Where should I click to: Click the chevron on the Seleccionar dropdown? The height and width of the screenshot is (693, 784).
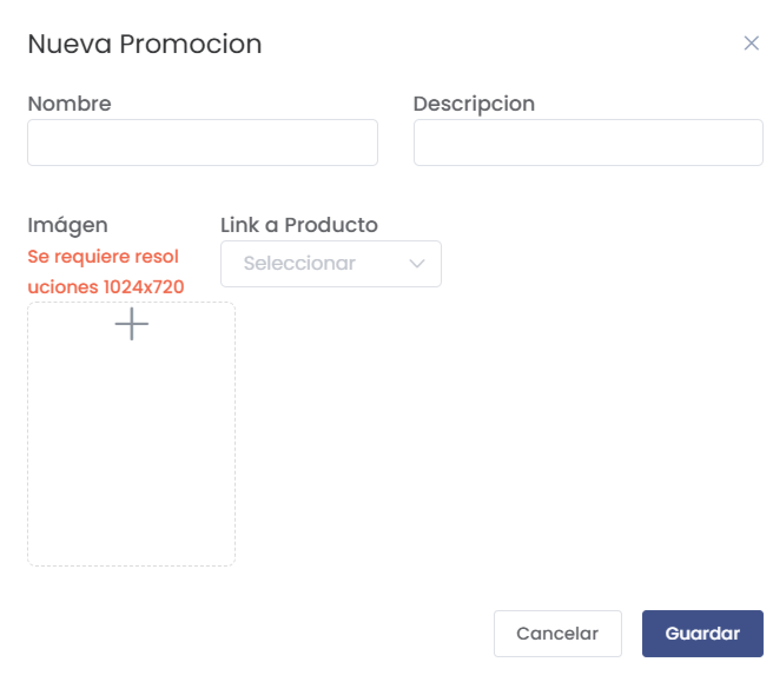(x=418, y=264)
